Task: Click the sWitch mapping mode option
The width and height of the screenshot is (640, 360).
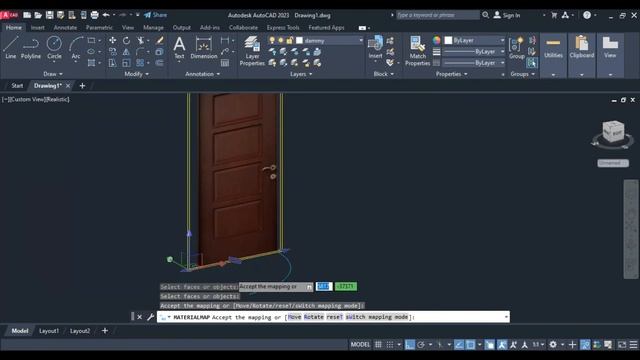Action: [377, 317]
